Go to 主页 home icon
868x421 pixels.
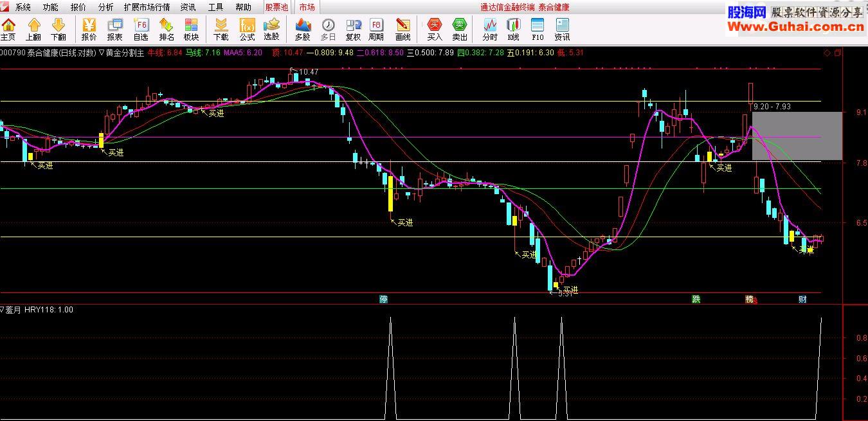click(x=8, y=30)
